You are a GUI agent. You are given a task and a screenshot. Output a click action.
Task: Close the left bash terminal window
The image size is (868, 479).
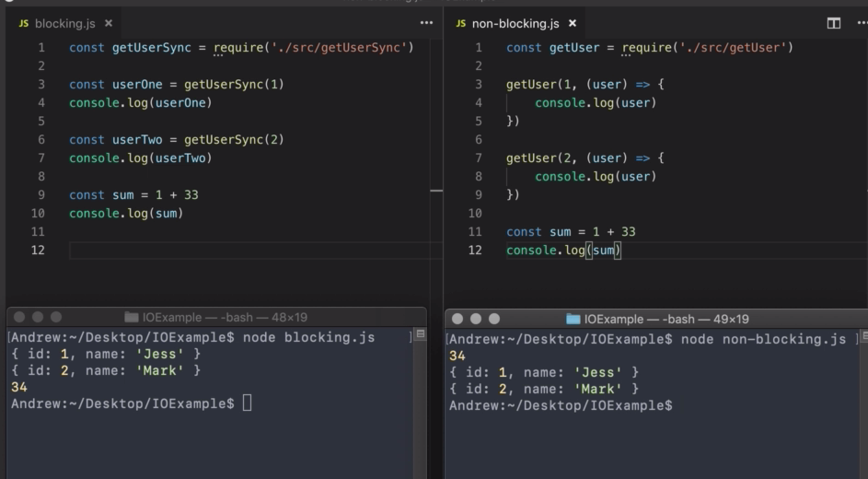(19, 317)
